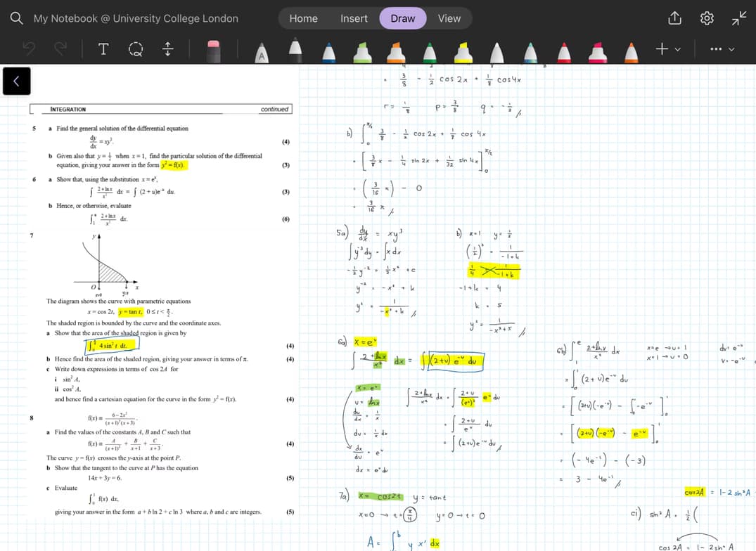Select the Text tool
The image size is (756, 551).
click(103, 49)
